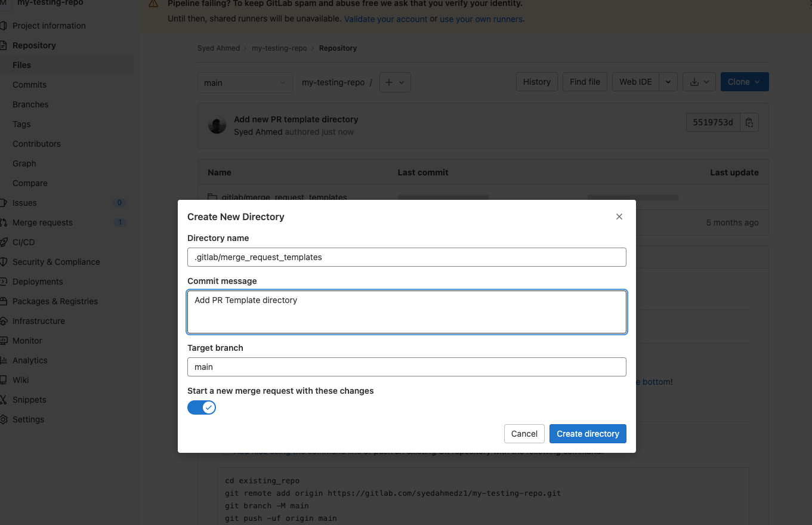Click the Create directory button
This screenshot has width=812, height=525.
click(588, 434)
